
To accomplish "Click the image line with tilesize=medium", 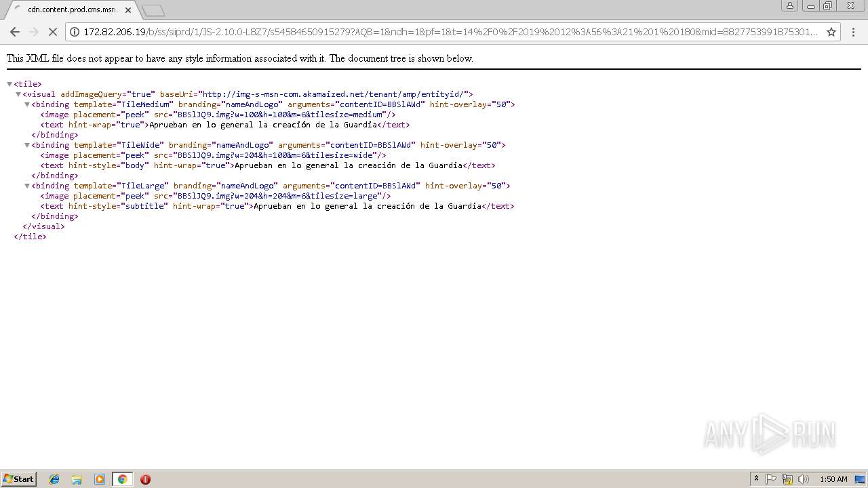I will [x=218, y=115].
